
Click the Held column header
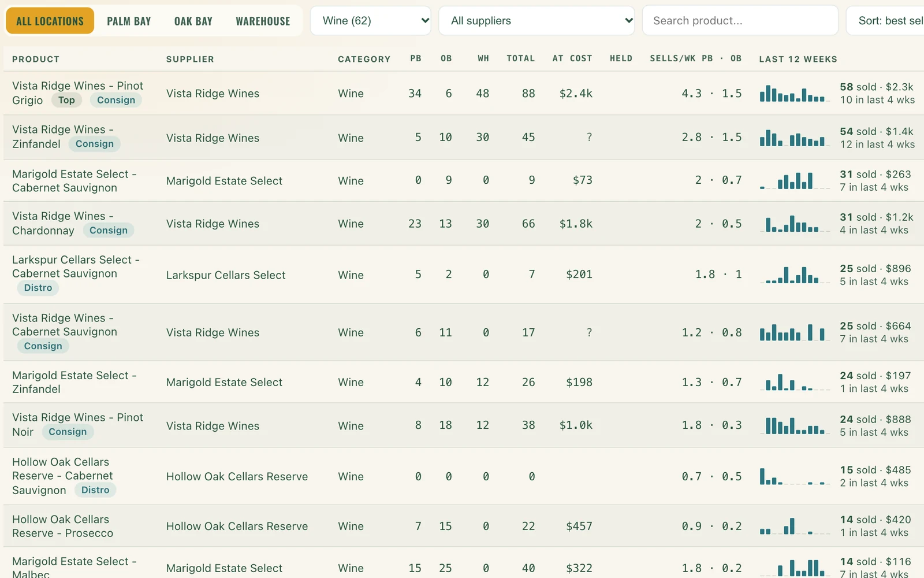coord(621,58)
